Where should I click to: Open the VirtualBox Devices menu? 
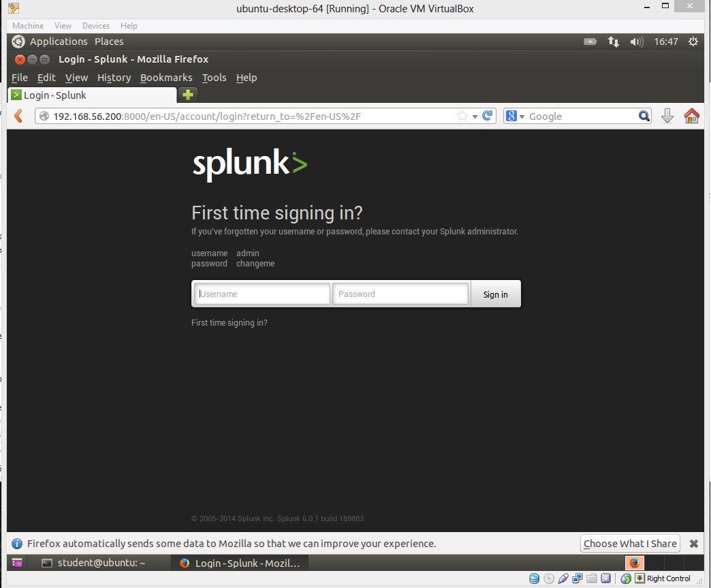coord(95,26)
